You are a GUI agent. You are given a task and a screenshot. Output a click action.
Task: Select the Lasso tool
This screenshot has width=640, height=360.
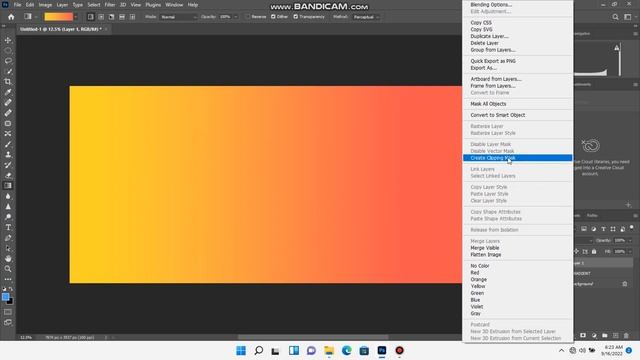[x=8, y=61]
